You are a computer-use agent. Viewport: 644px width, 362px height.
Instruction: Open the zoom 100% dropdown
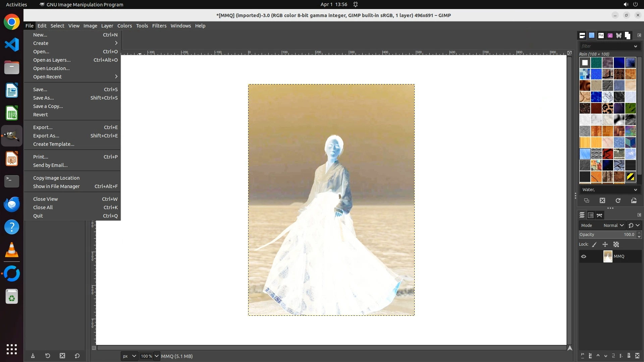[x=156, y=356]
